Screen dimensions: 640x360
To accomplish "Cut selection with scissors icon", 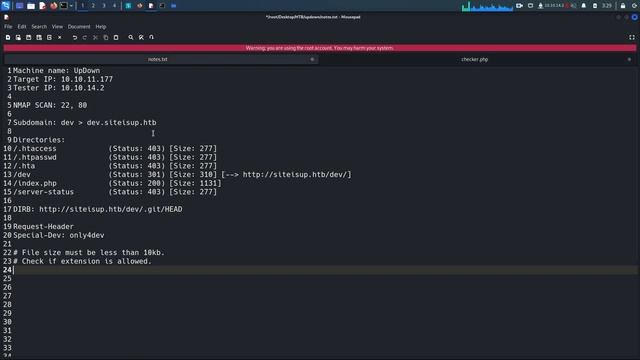I will click(95, 37).
